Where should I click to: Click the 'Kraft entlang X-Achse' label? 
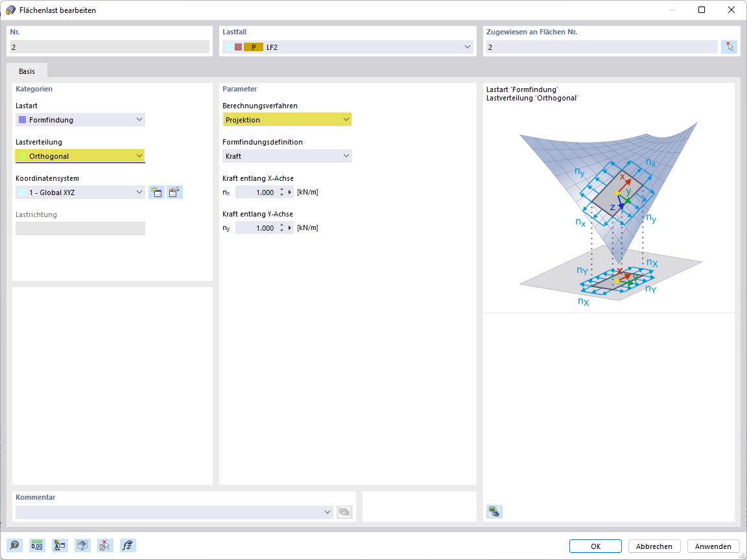257,178
